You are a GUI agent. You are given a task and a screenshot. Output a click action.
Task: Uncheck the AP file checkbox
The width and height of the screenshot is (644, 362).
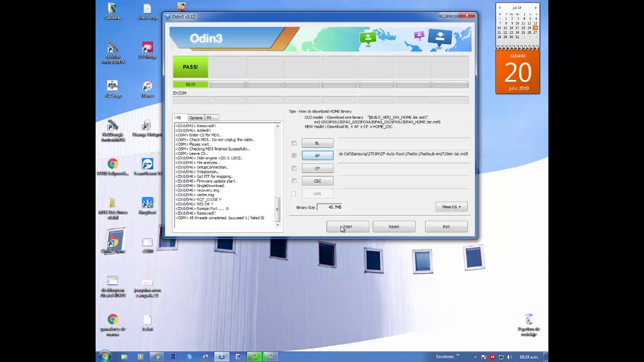294,155
